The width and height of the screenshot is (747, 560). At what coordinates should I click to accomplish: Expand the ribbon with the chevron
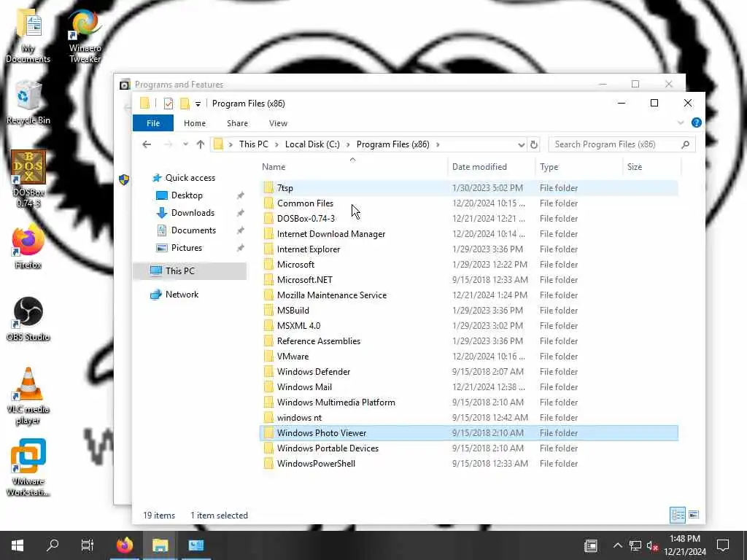click(681, 122)
